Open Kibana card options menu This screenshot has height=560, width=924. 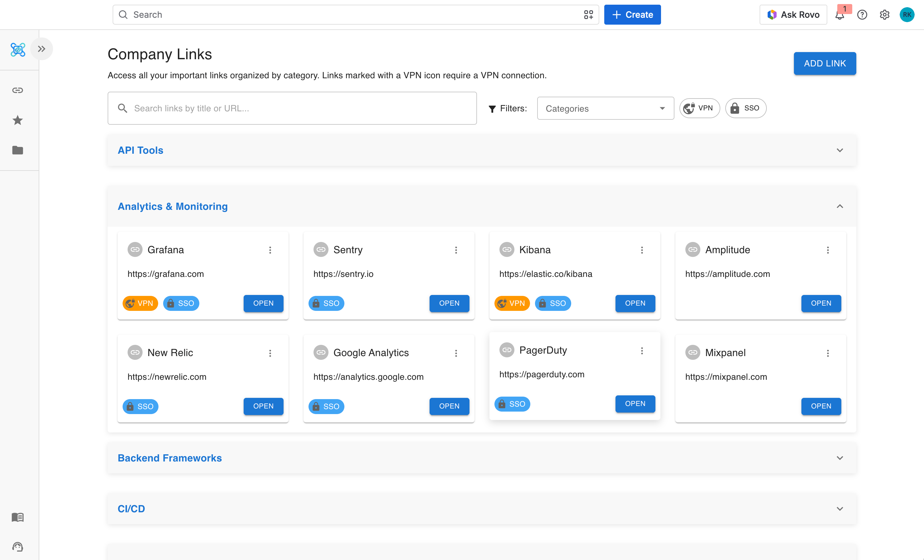(642, 250)
